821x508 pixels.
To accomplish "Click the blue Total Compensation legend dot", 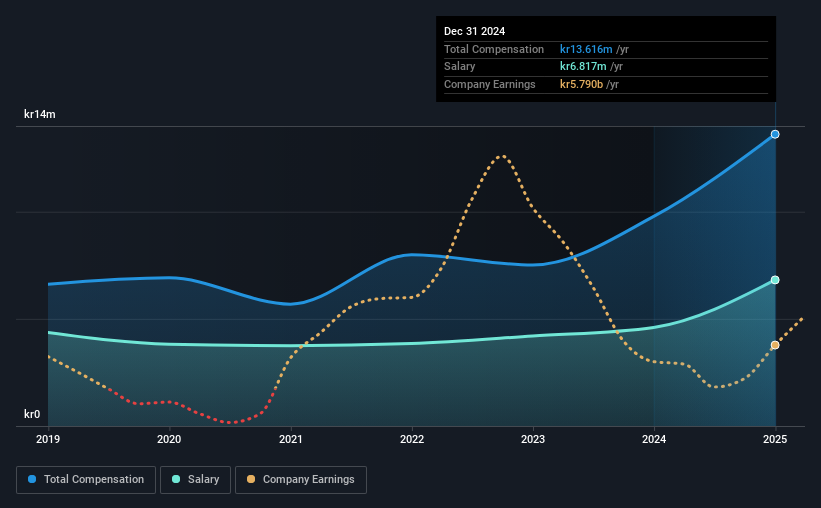I will point(32,479).
